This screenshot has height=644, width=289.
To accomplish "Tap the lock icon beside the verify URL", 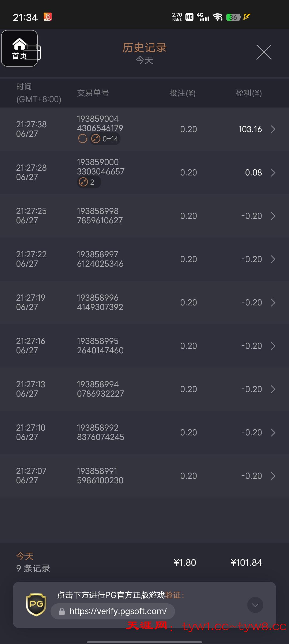I will coord(62,611).
